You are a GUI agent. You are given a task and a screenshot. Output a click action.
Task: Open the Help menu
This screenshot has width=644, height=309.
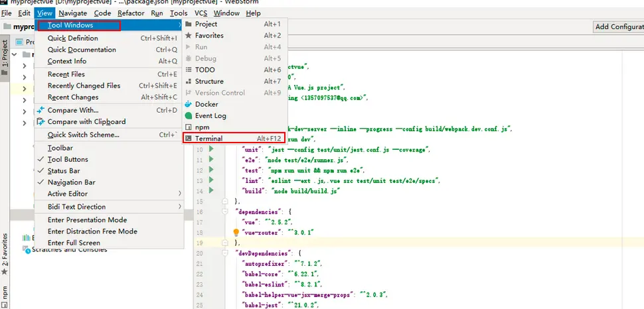click(x=254, y=13)
